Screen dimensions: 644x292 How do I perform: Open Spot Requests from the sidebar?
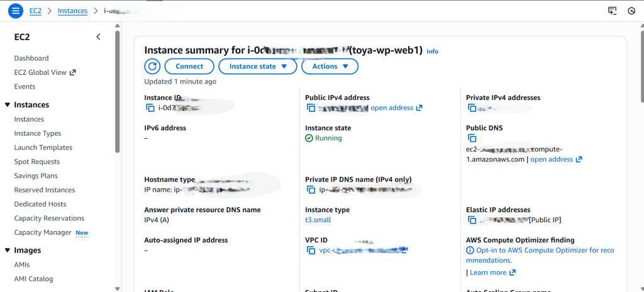click(x=38, y=162)
